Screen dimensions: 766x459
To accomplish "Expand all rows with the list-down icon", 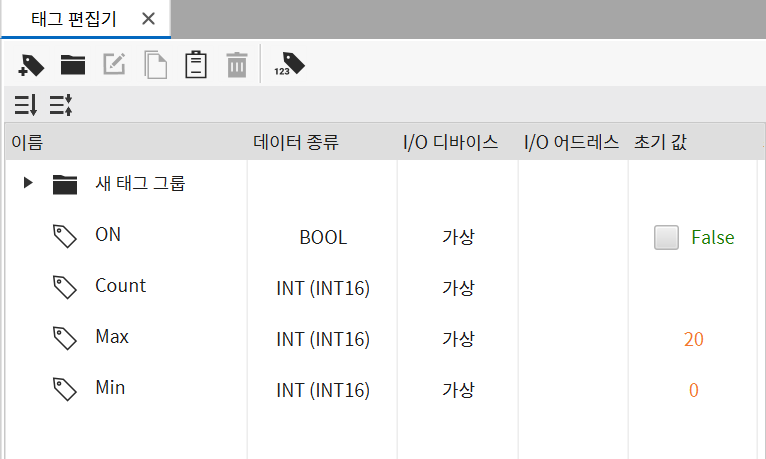I will point(25,104).
